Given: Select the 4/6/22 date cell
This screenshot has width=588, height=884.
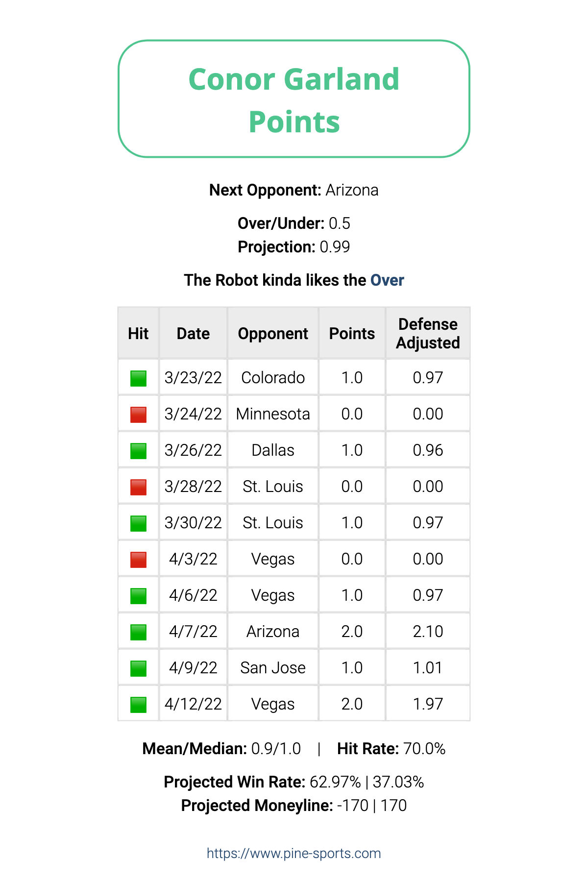Looking at the screenshot, I should (x=193, y=595).
